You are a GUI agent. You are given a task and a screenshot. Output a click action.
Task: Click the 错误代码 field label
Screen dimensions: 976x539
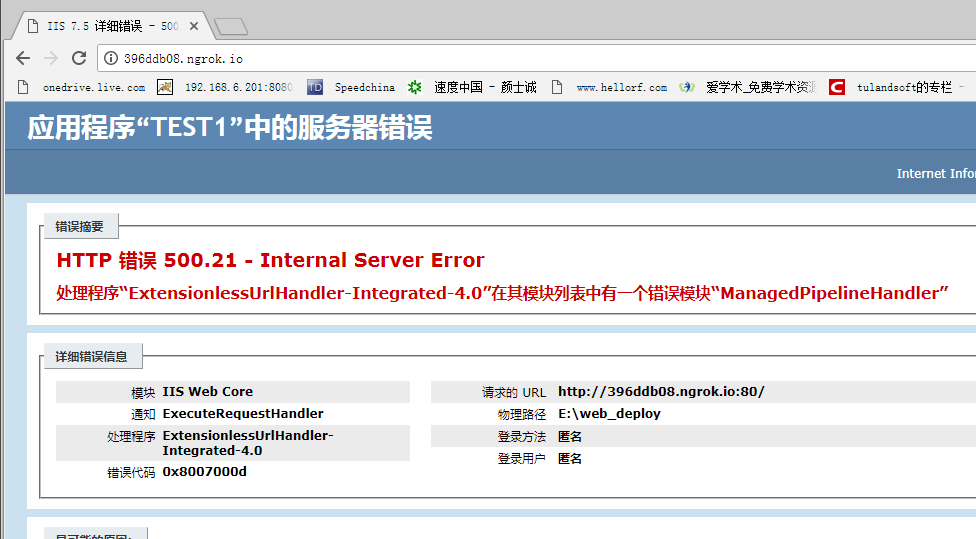pos(131,473)
